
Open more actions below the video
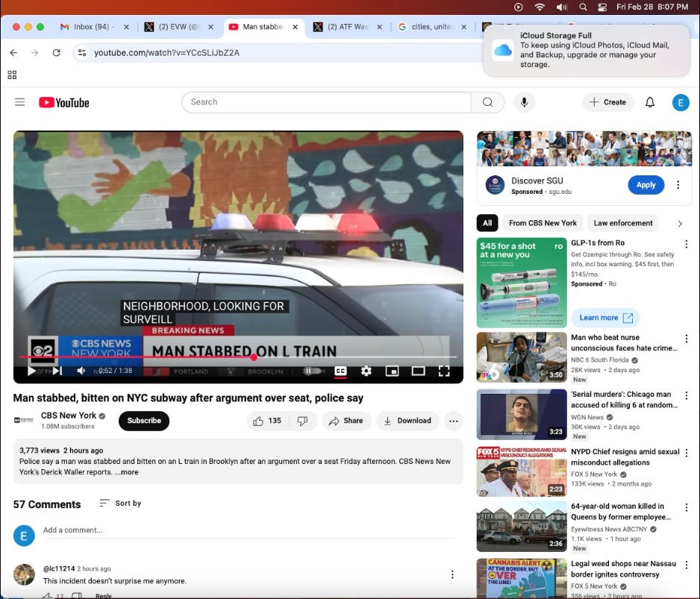(x=453, y=421)
